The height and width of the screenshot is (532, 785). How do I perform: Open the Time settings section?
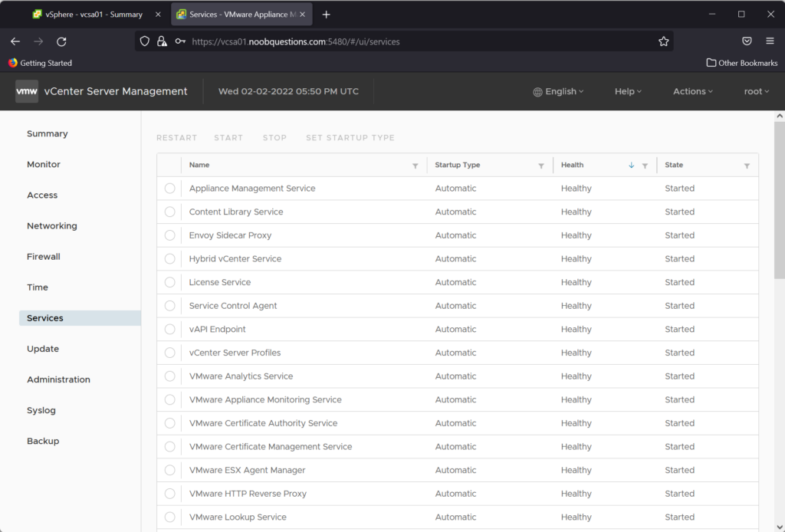click(38, 287)
